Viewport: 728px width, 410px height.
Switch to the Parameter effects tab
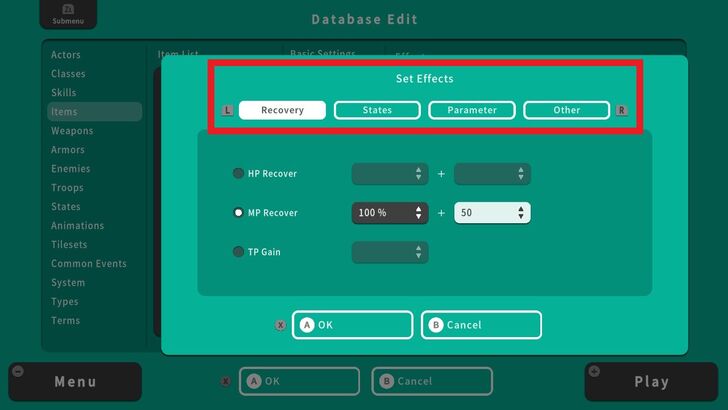472,110
